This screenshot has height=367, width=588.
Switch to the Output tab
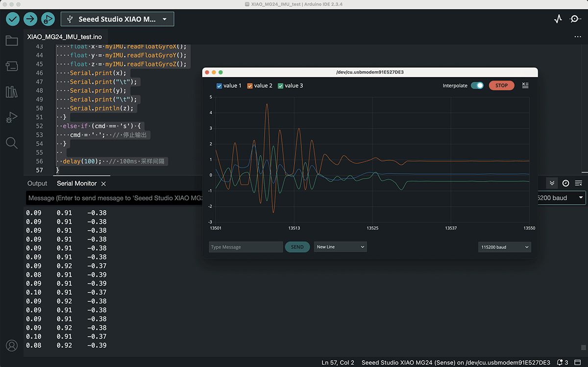pos(37,183)
